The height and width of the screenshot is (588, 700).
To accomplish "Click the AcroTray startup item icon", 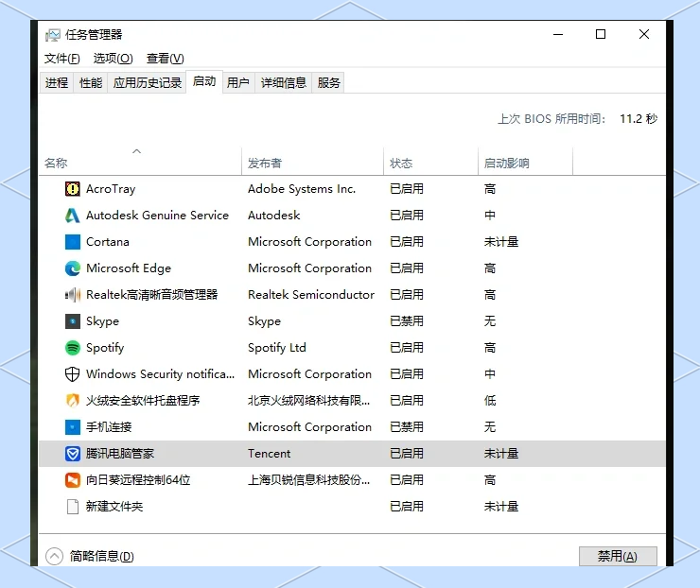I will point(73,189).
